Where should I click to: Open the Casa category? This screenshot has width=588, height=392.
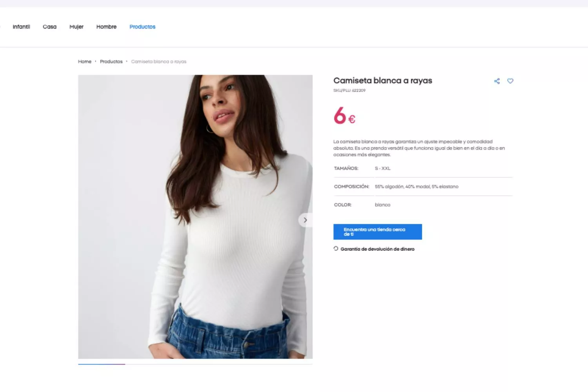pyautogui.click(x=50, y=27)
